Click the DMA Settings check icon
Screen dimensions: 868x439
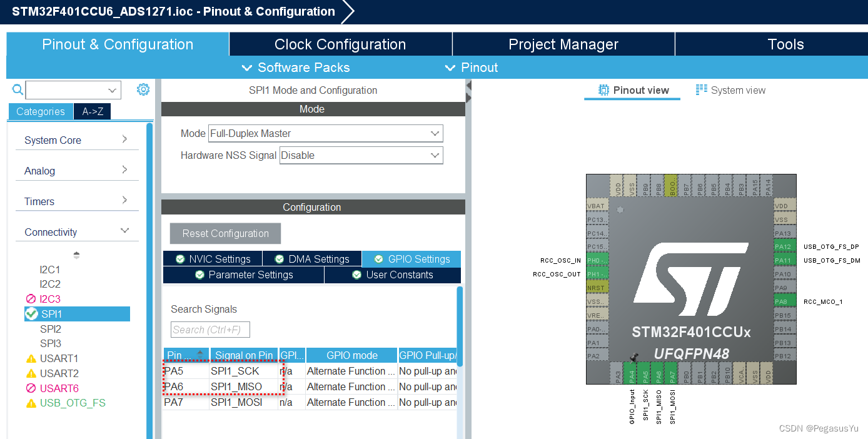tap(280, 259)
